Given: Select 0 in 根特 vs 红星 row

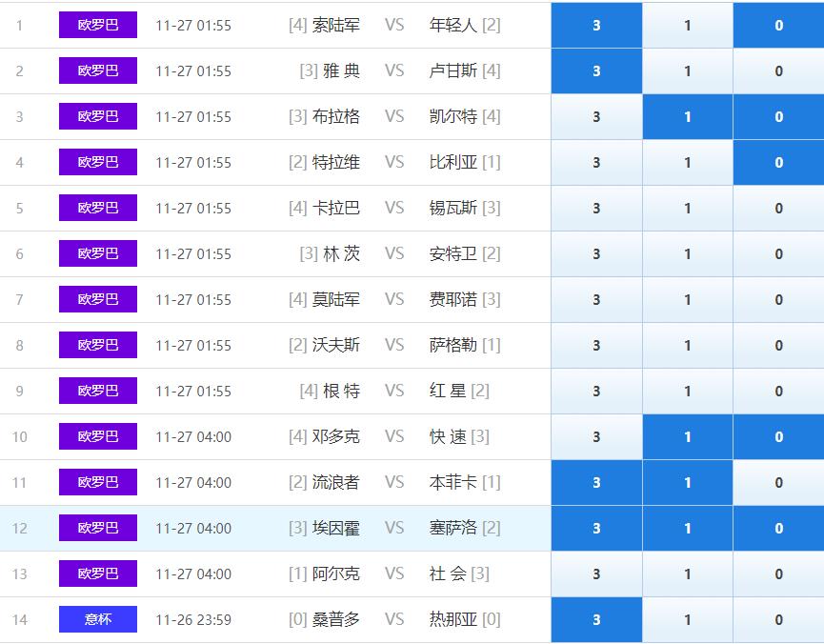Looking at the screenshot, I should [x=779, y=392].
